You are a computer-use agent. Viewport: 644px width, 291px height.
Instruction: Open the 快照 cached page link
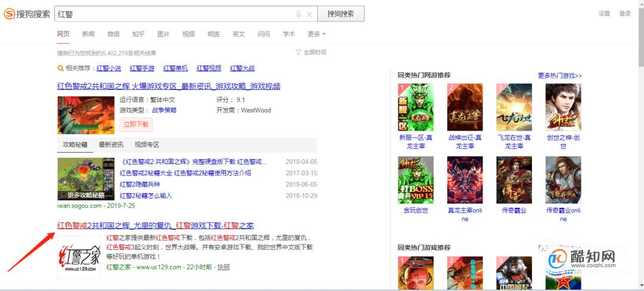tap(224, 267)
